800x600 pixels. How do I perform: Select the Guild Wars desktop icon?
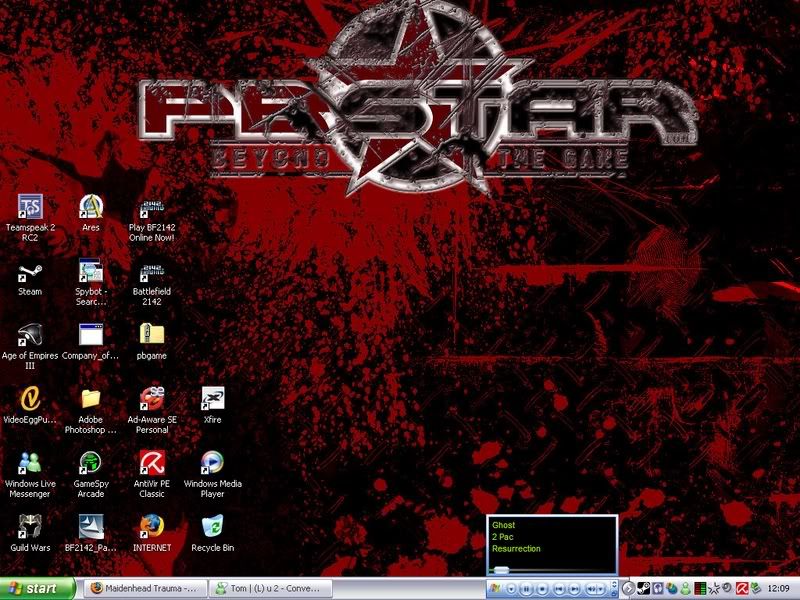(x=30, y=534)
